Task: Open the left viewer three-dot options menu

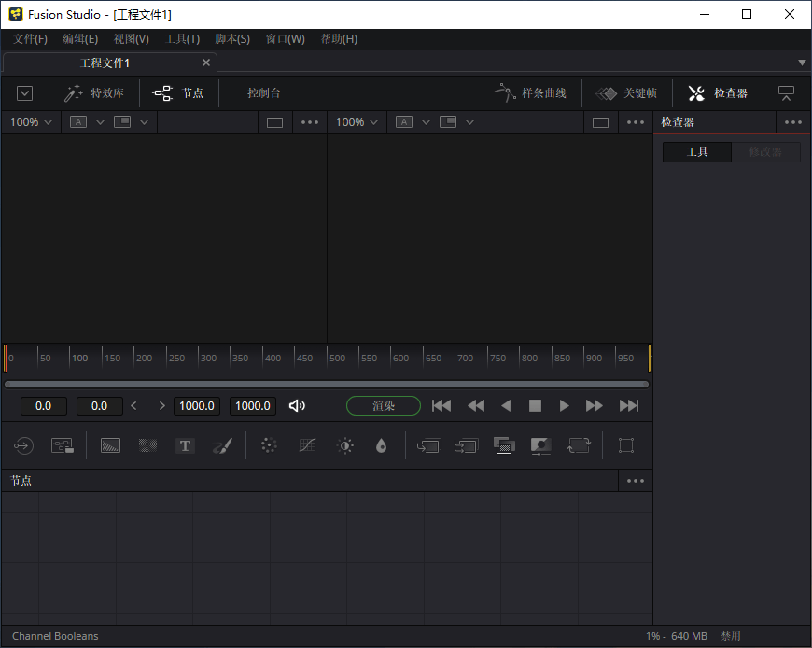Action: [x=310, y=122]
